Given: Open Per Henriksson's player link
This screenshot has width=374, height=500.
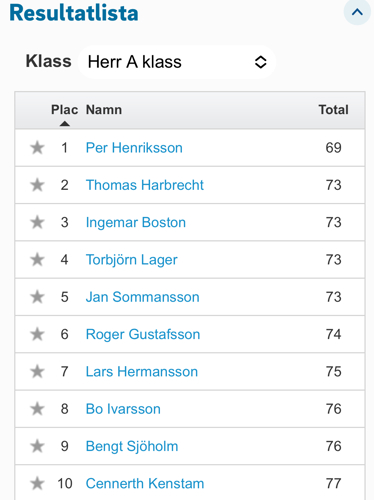Looking at the screenshot, I should click(134, 148).
